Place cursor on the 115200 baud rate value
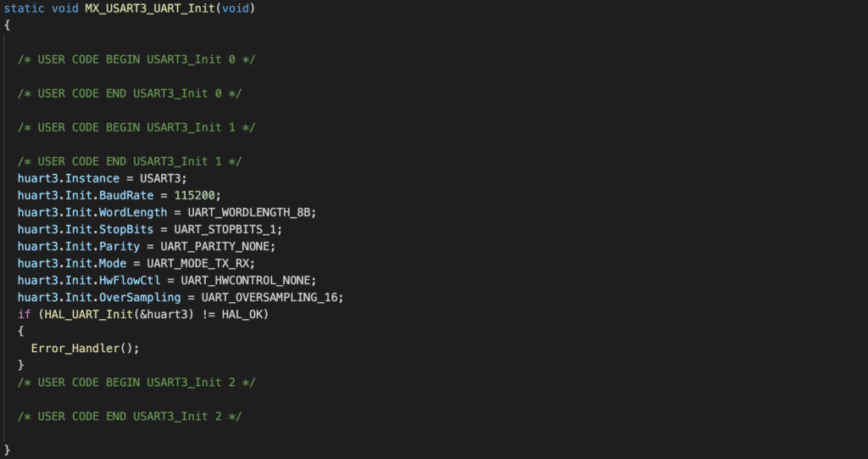 pos(194,195)
